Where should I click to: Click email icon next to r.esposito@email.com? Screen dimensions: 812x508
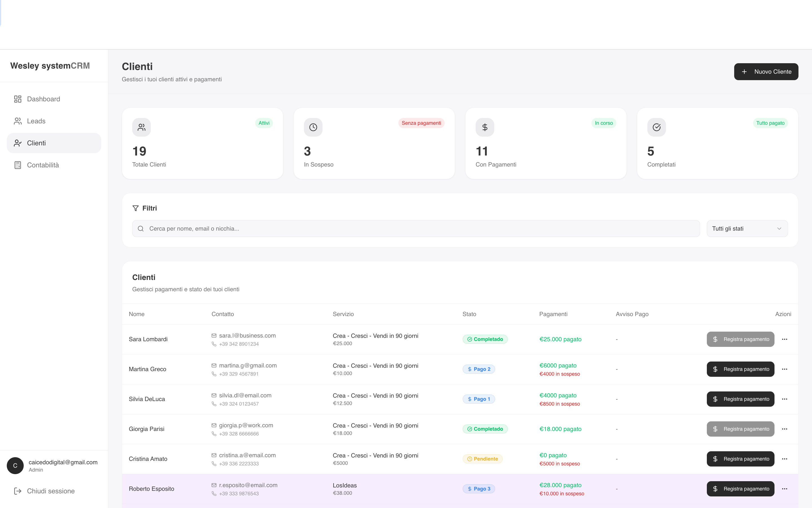point(214,485)
